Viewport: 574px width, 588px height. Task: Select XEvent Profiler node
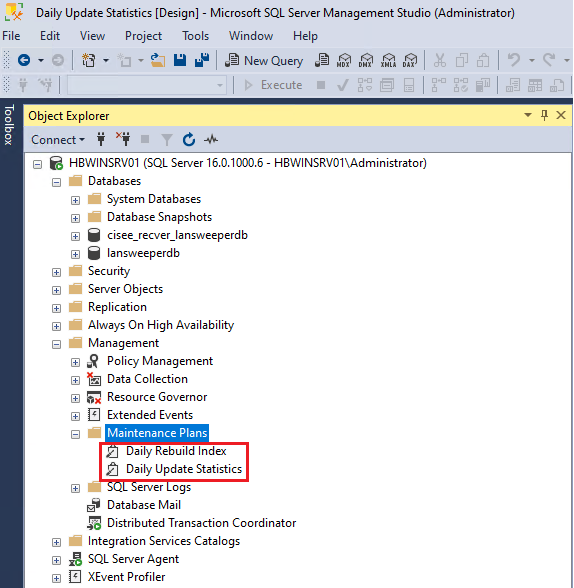click(126, 577)
